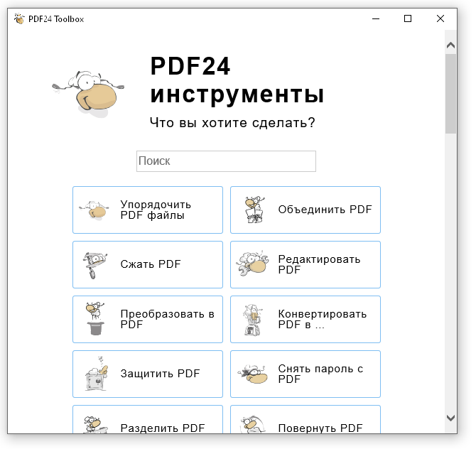Click the sheep icon on Объединить PDF tile
Image resolution: width=476 pixels, height=449 pixels.
tap(254, 210)
